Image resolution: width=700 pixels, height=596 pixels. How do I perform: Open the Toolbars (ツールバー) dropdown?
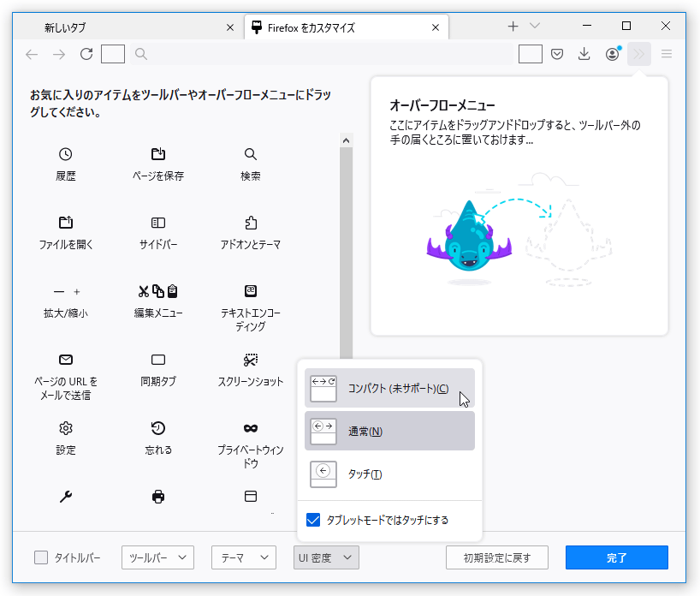coord(157,557)
